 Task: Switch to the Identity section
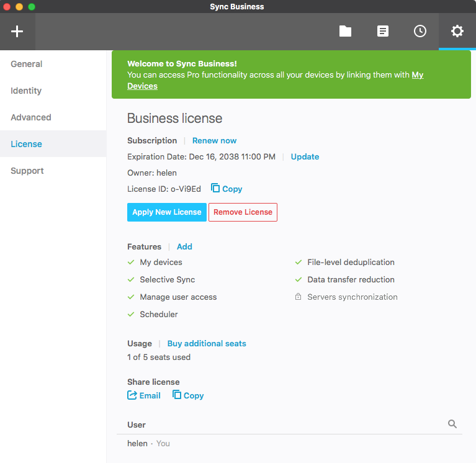[53, 91]
